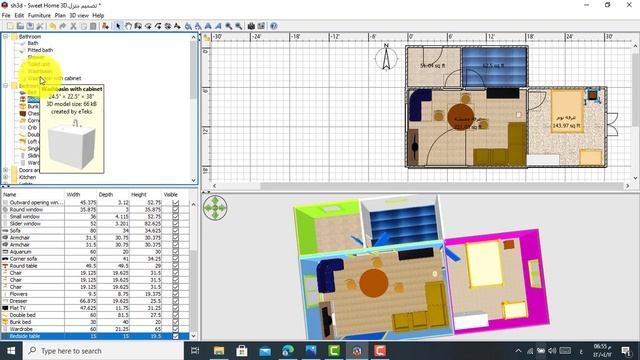Click the Save home toolbar icon

tap(30, 26)
